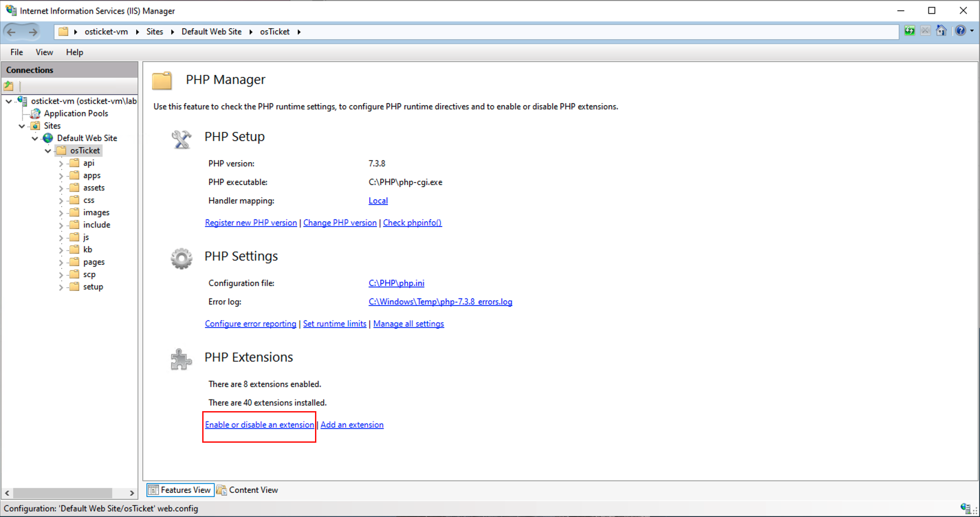
Task: Open dropdown arrow beside Help icon
Action: [972, 32]
